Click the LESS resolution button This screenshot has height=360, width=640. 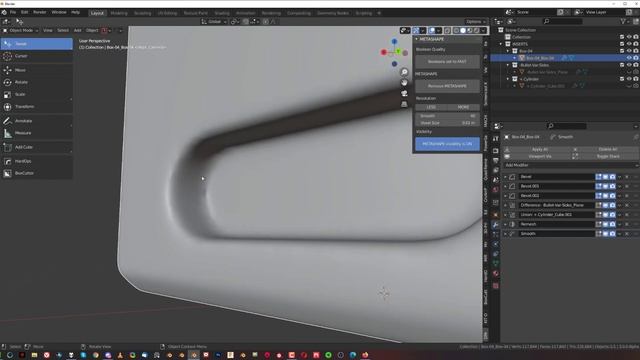431,107
